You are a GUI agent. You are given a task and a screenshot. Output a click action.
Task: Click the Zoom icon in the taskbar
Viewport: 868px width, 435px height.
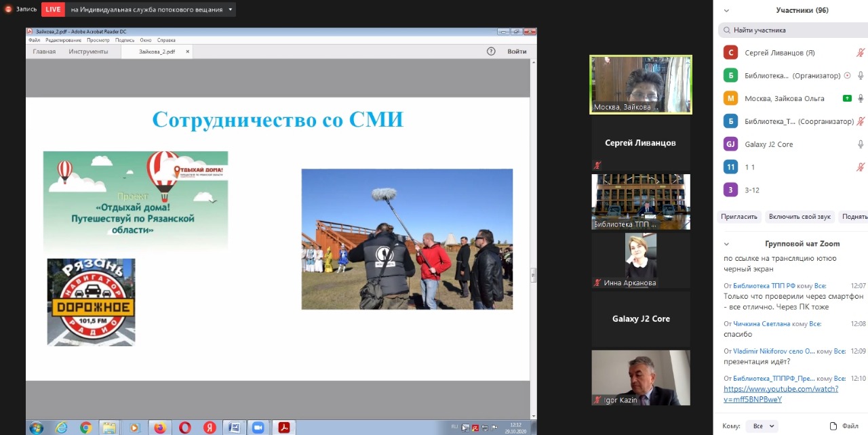coord(258,428)
